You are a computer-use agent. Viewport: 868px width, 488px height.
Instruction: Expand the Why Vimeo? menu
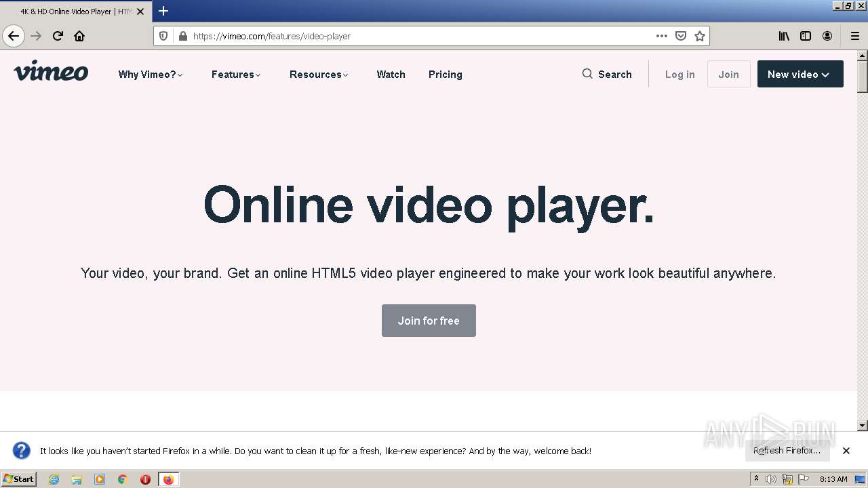point(151,75)
